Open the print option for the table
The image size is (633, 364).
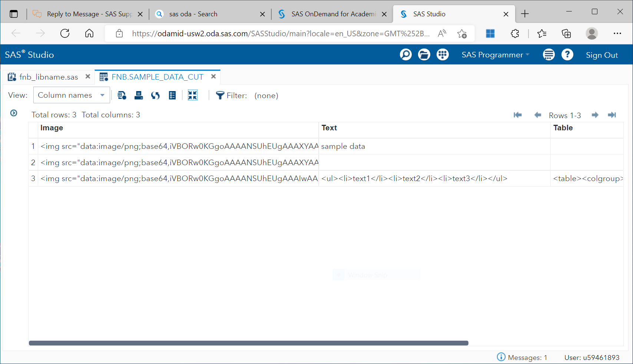pos(139,95)
